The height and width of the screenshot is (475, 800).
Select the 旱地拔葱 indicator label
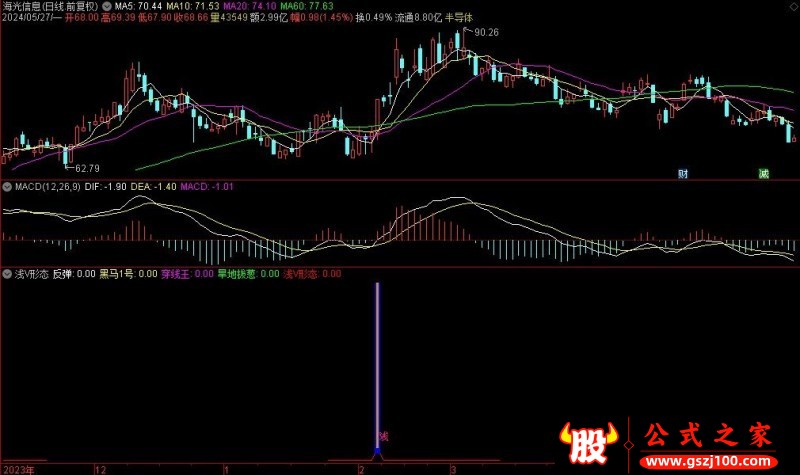point(237,274)
